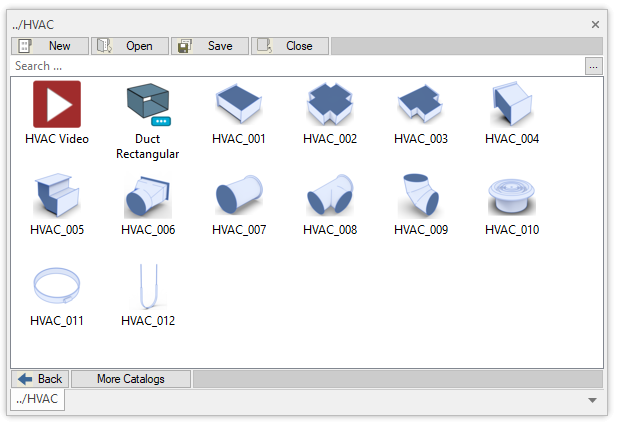Pick the HVAC_002 cross duct fitting
The width and height of the screenshot is (624, 430).
330,105
